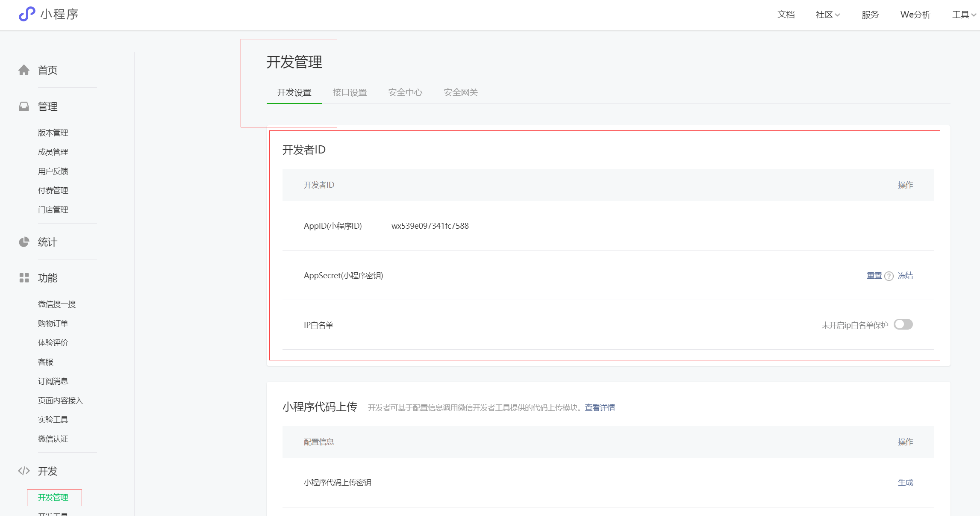The width and height of the screenshot is (980, 516).
Task: Click 重置 to reset AppSecret
Action: [x=874, y=276]
